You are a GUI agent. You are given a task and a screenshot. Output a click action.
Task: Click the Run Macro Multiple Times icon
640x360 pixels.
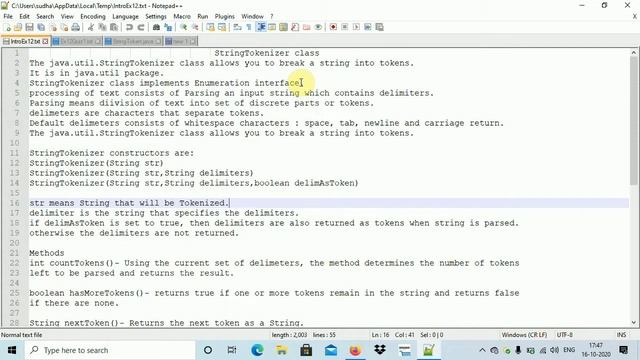pos(367,27)
